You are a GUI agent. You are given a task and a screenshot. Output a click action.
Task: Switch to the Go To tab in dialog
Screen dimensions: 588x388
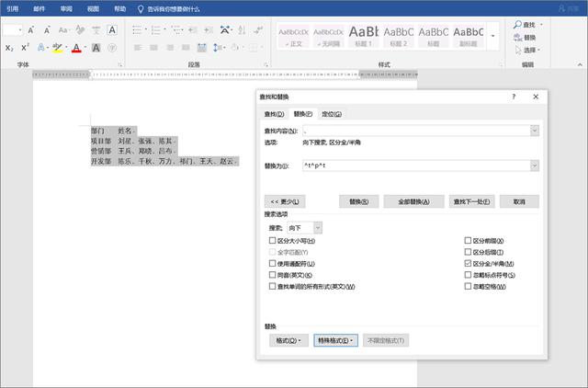[x=332, y=114]
